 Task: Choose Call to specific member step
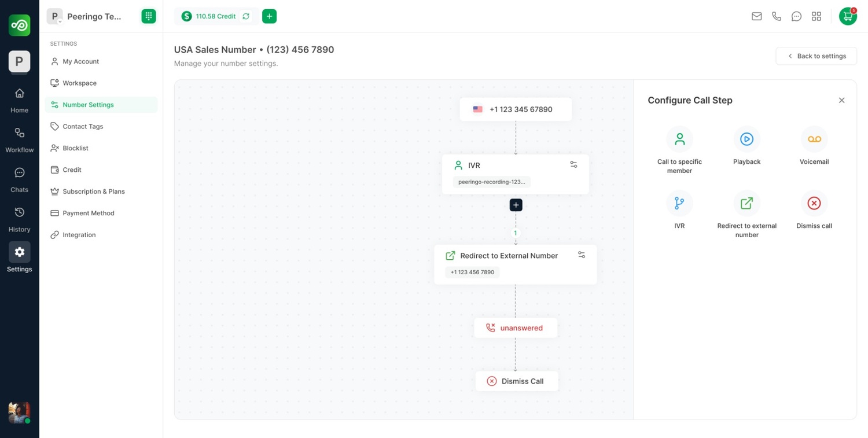pyautogui.click(x=679, y=150)
